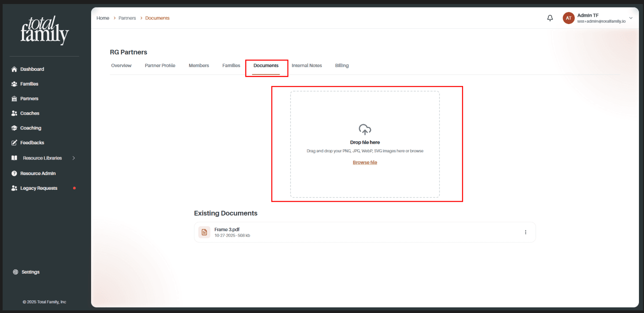The image size is (644, 313).
Task: Click the Browse file link
Action: (x=365, y=162)
